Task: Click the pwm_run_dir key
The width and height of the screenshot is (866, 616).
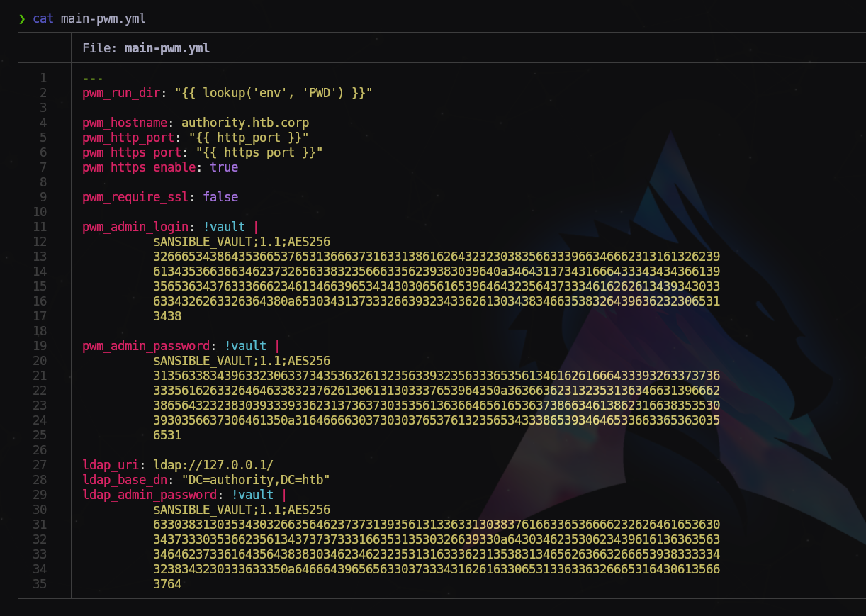Action: (120, 93)
